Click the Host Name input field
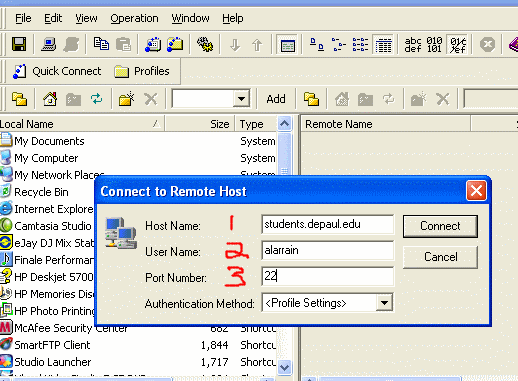Viewport: 518px width, 381px height. [x=327, y=224]
